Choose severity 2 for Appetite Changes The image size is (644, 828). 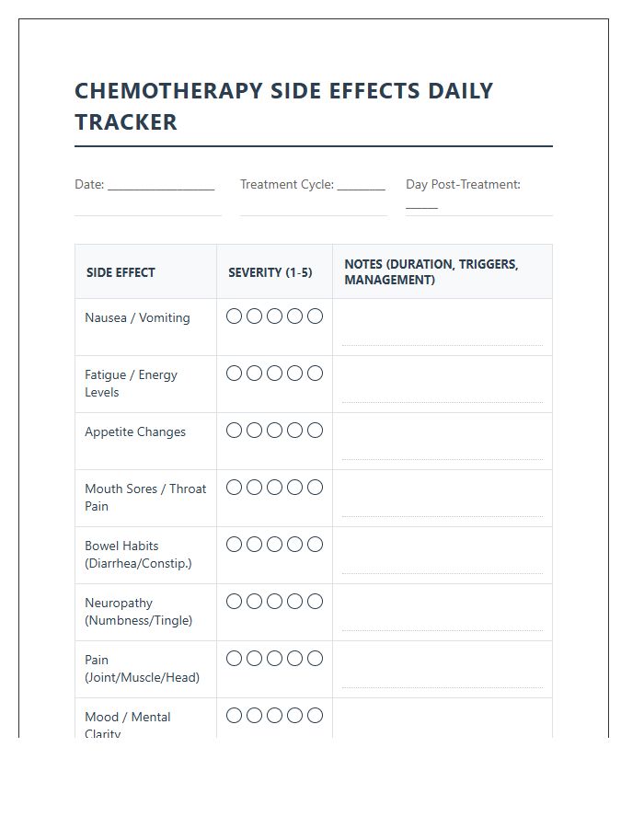(x=254, y=431)
